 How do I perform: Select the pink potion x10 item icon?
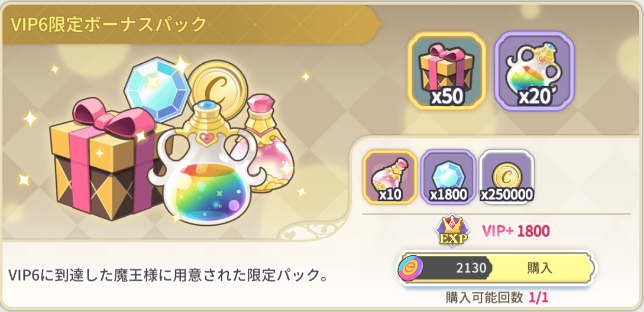pyautogui.click(x=390, y=177)
